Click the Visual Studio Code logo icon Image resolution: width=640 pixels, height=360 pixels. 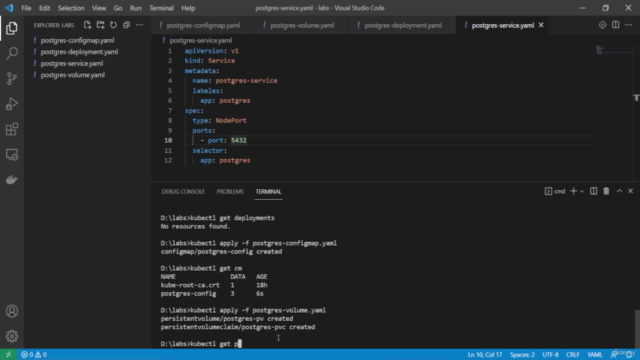point(9,8)
